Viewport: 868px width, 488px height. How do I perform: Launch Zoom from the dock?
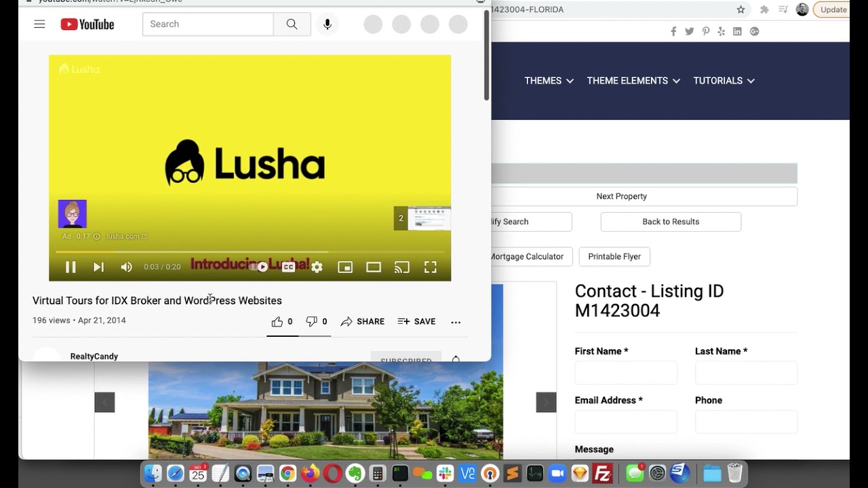coord(557,473)
